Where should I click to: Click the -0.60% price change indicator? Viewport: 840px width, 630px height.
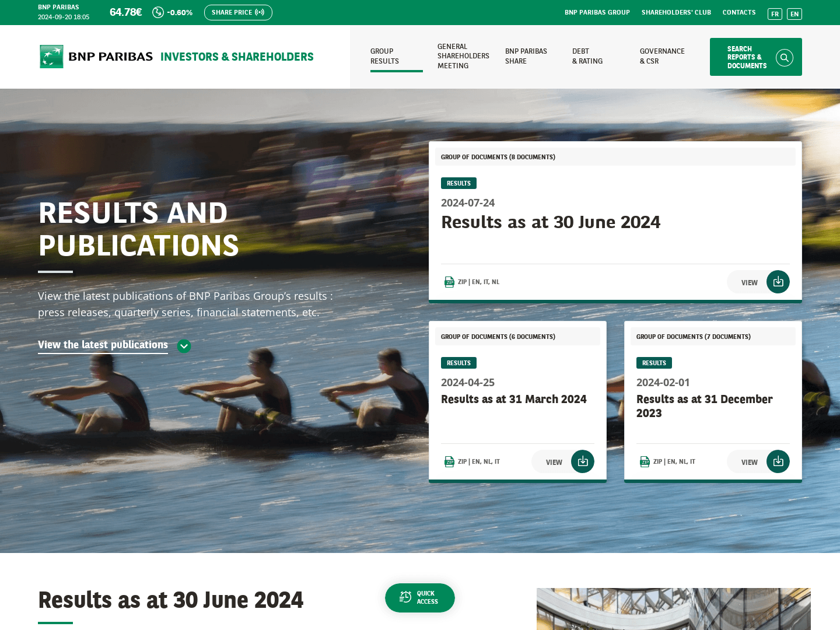tap(178, 12)
